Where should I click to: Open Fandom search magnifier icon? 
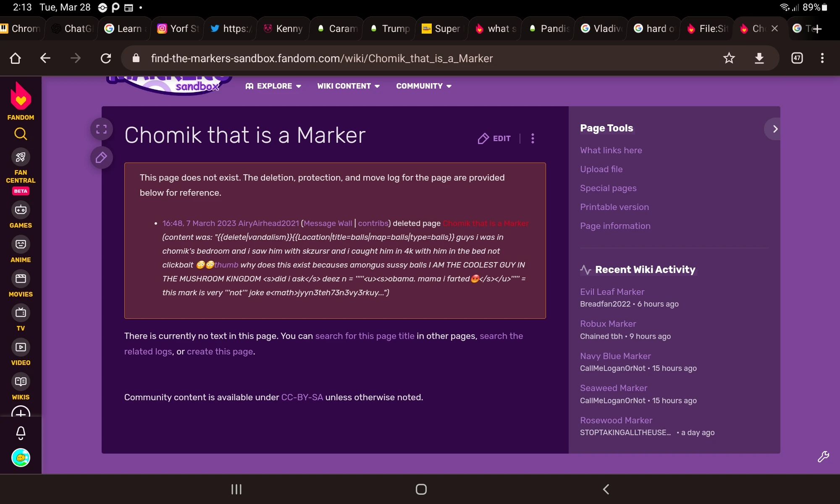click(x=21, y=134)
